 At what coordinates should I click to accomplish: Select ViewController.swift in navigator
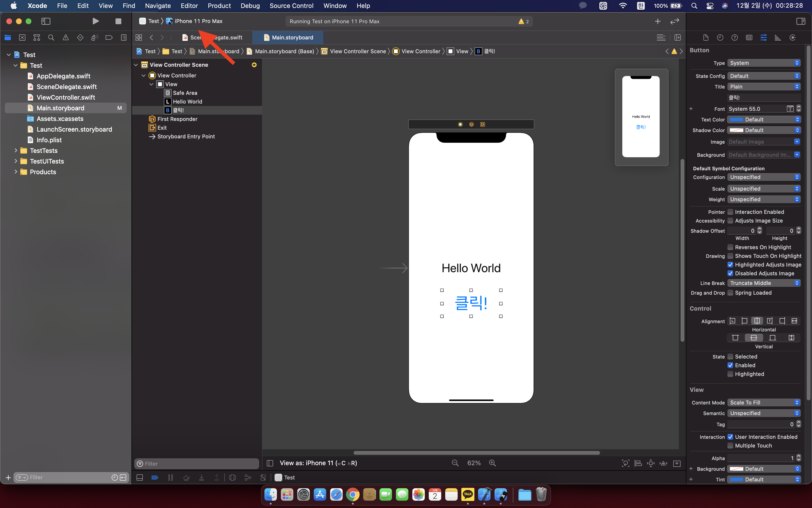point(66,97)
